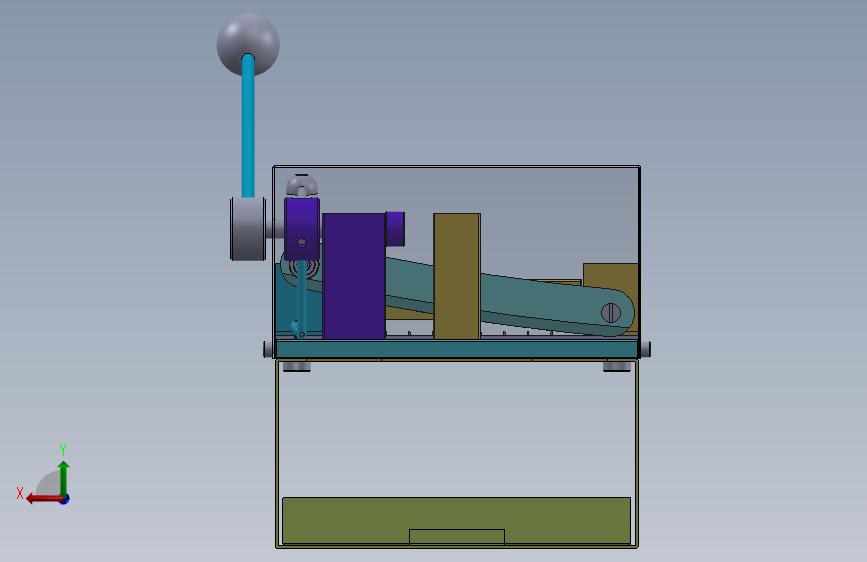Viewport: 867px width, 562px height.
Task: Pick the grey pin at base left edge
Action: pos(269,349)
